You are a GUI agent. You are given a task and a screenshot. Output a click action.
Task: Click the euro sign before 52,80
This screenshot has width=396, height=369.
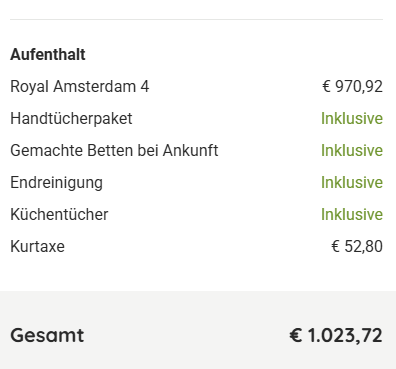(x=335, y=246)
